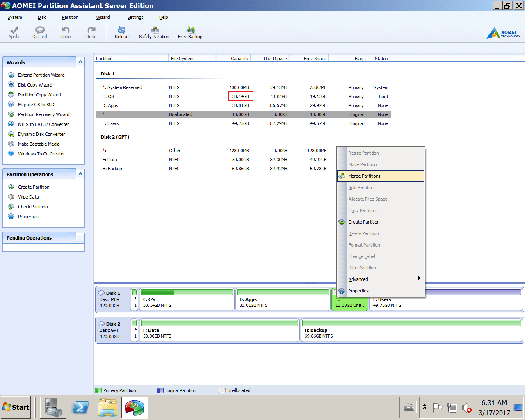Image resolution: width=525 pixels, height=420 pixels.
Task: Open the Windows Start button
Action: coord(16,407)
